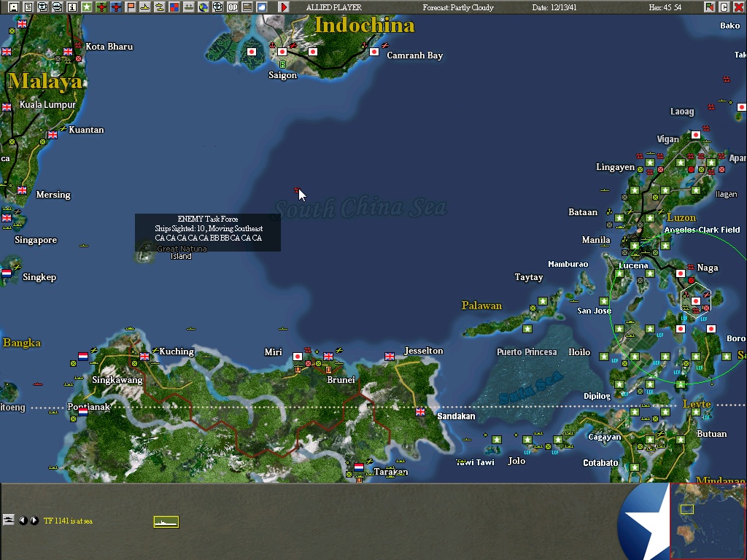Click the second face report icon

pos(57,7)
